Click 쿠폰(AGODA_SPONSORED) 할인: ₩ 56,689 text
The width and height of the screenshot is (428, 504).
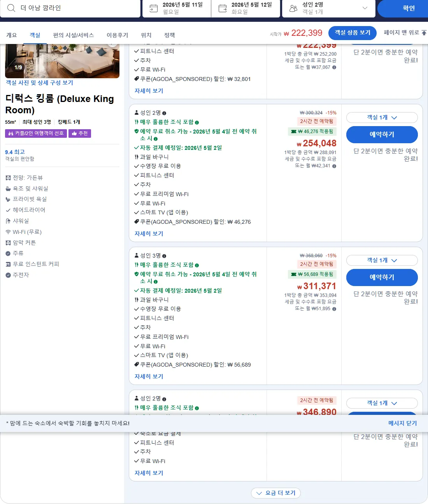pyautogui.click(x=195, y=365)
